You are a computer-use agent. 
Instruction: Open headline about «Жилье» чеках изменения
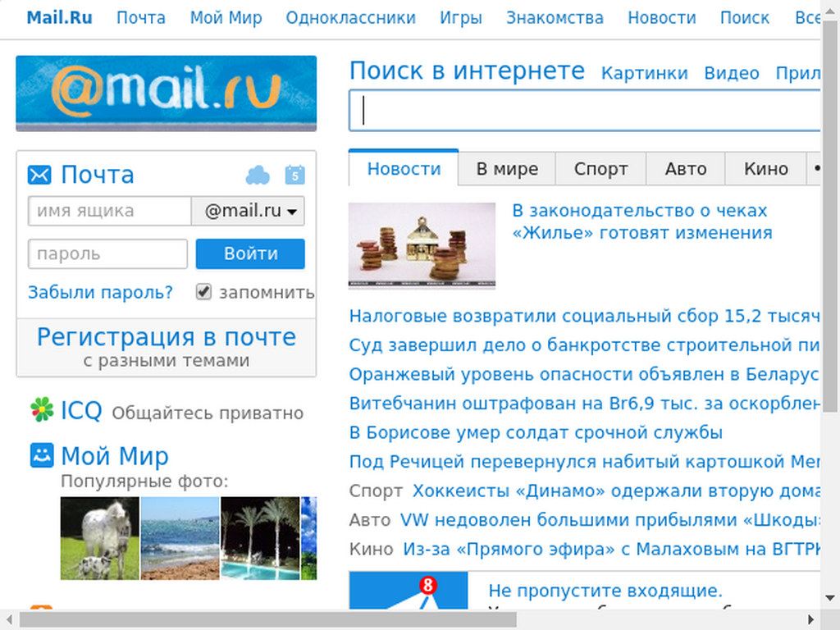pyautogui.click(x=641, y=221)
